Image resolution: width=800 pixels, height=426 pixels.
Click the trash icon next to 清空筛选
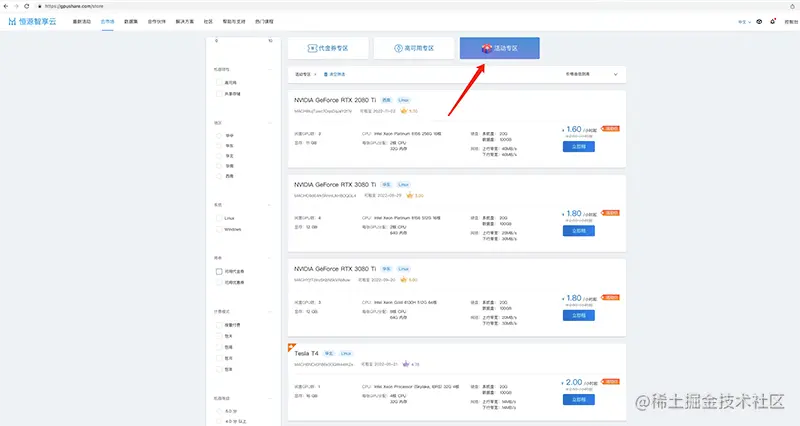pos(326,74)
